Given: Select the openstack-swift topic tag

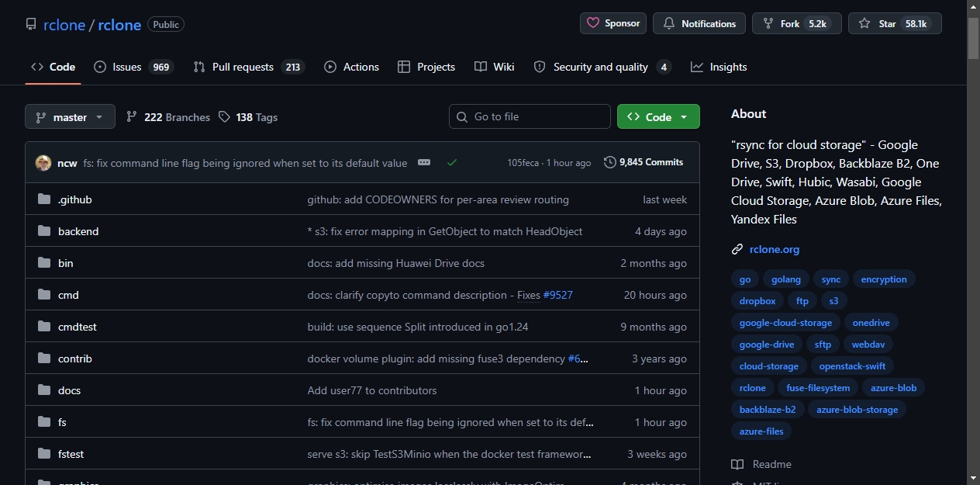Looking at the screenshot, I should pos(852,366).
